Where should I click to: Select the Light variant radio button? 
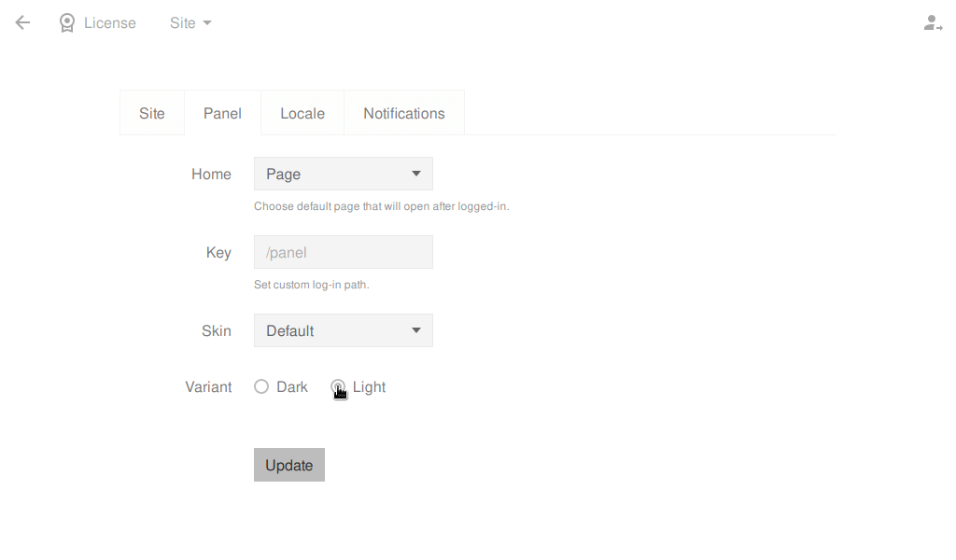point(338,387)
